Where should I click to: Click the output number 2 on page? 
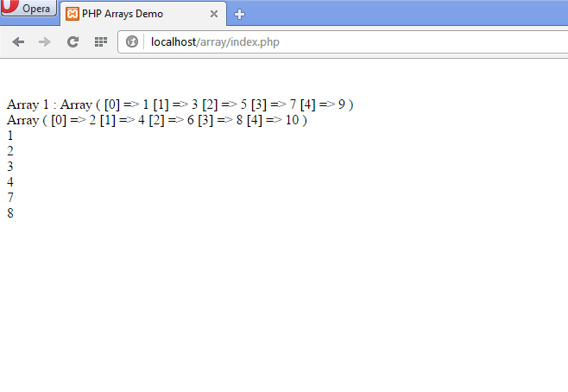(10, 151)
